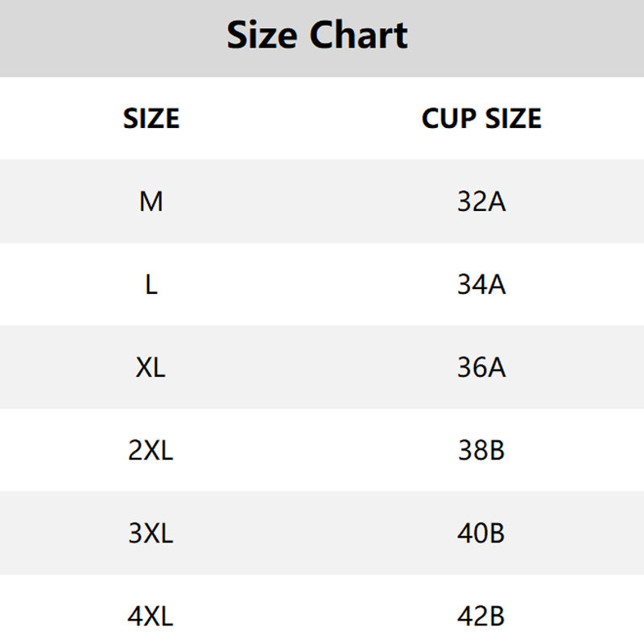Click the word Size in the title
644x644 pixels.
[x=262, y=35]
